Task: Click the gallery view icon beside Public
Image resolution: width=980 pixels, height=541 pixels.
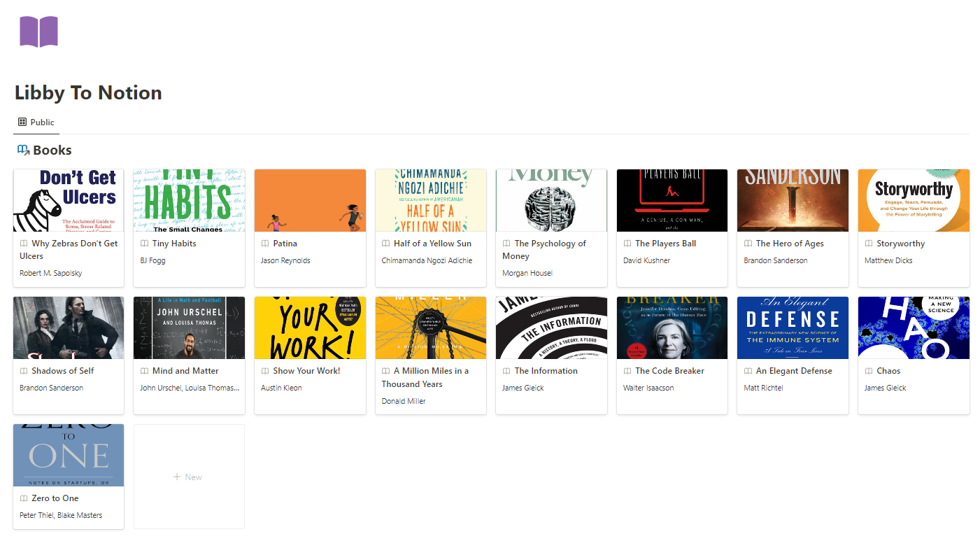Action: [22, 122]
